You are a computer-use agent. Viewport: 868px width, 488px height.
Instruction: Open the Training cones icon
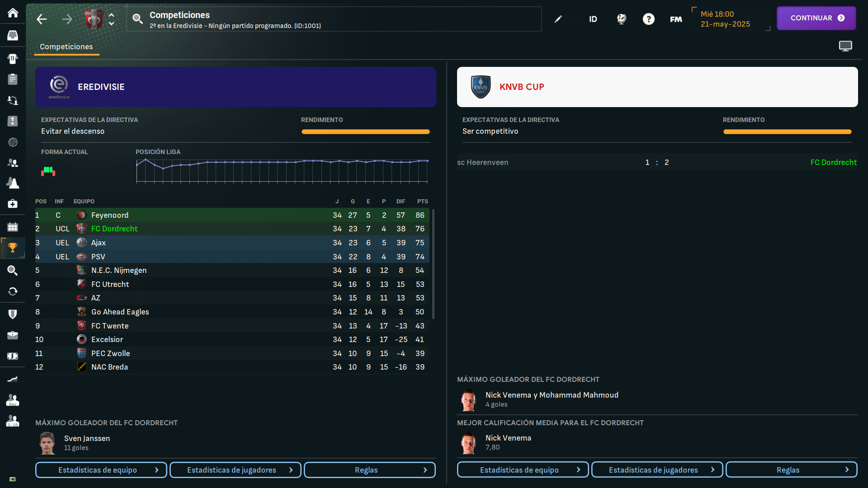point(13,183)
